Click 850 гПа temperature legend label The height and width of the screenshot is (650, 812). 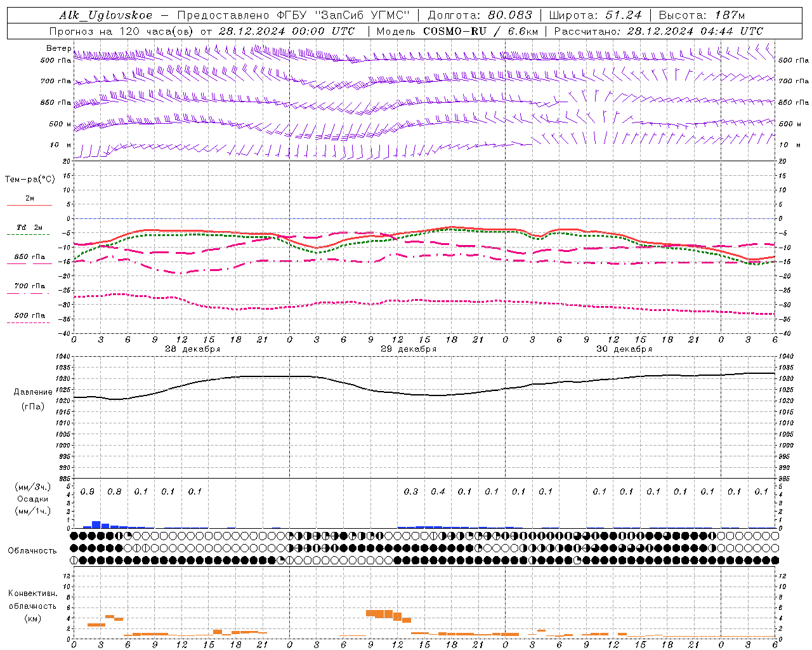point(30,257)
